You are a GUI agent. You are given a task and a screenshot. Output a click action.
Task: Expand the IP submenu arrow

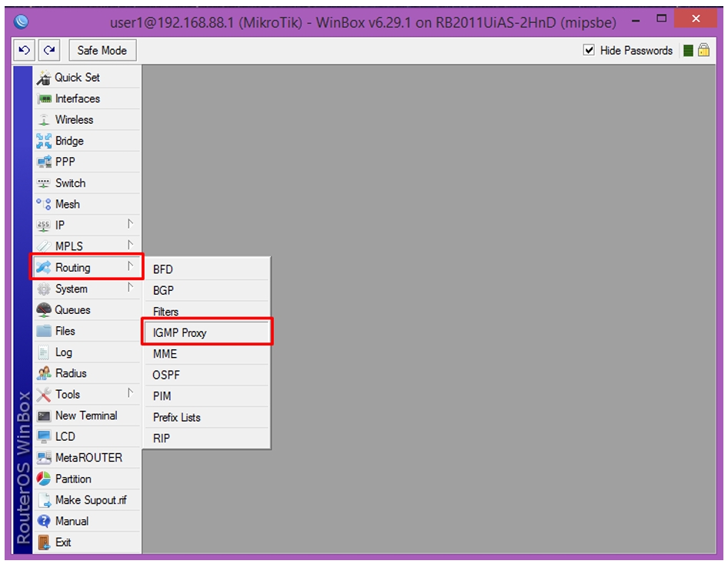[131, 225]
